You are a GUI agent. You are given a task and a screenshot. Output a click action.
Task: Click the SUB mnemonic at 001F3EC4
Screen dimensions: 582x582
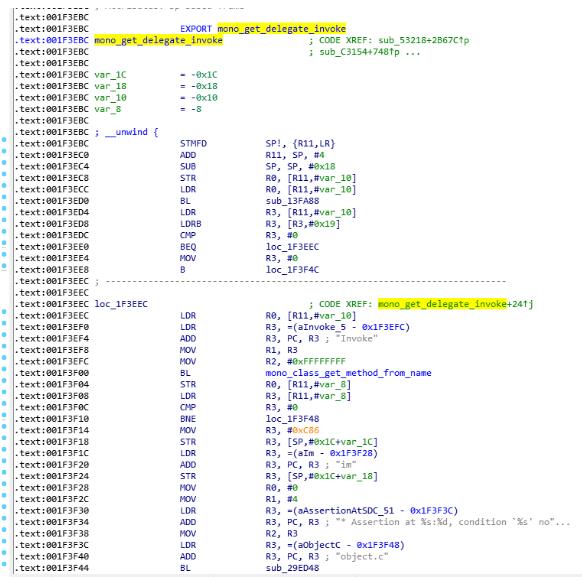[188, 167]
